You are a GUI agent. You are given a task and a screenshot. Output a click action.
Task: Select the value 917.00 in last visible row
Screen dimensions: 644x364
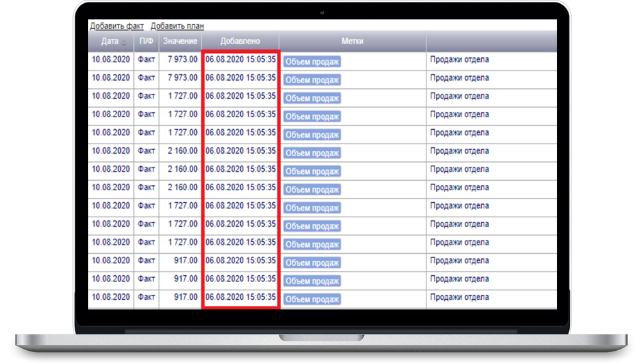click(186, 297)
